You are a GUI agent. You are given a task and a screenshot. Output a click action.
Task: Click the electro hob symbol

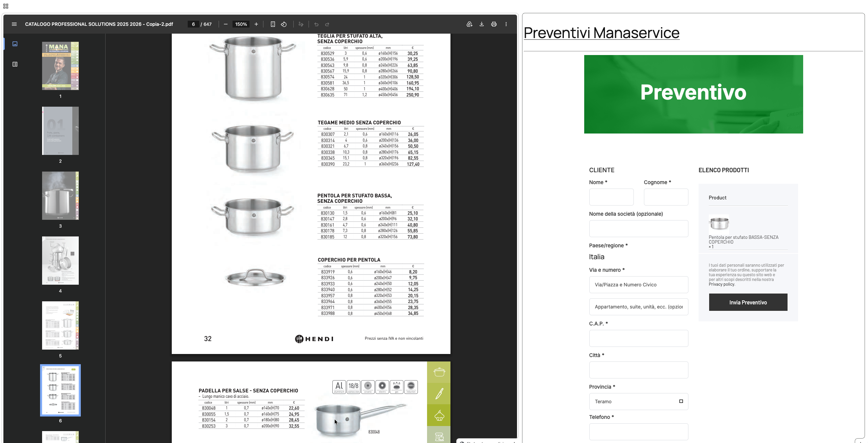[382, 387]
